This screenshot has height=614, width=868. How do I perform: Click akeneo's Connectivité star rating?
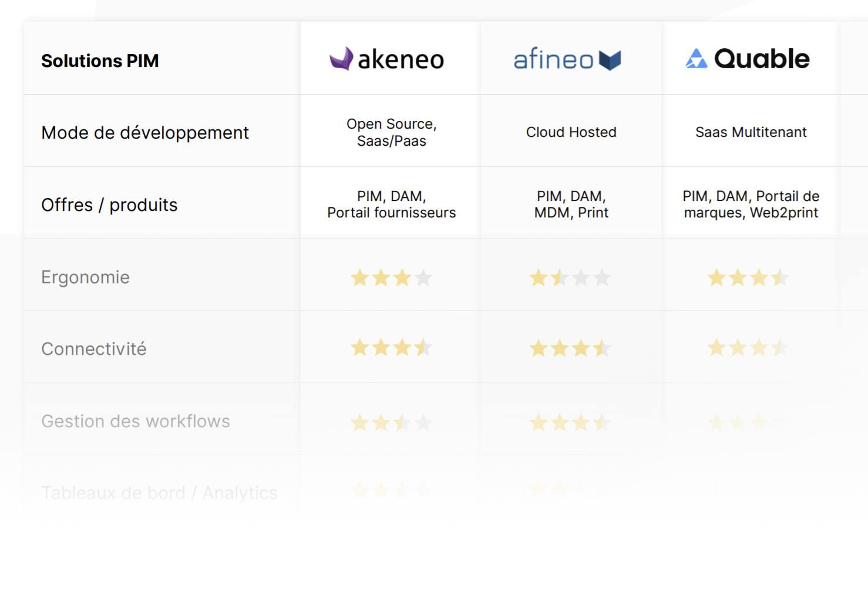click(x=392, y=348)
